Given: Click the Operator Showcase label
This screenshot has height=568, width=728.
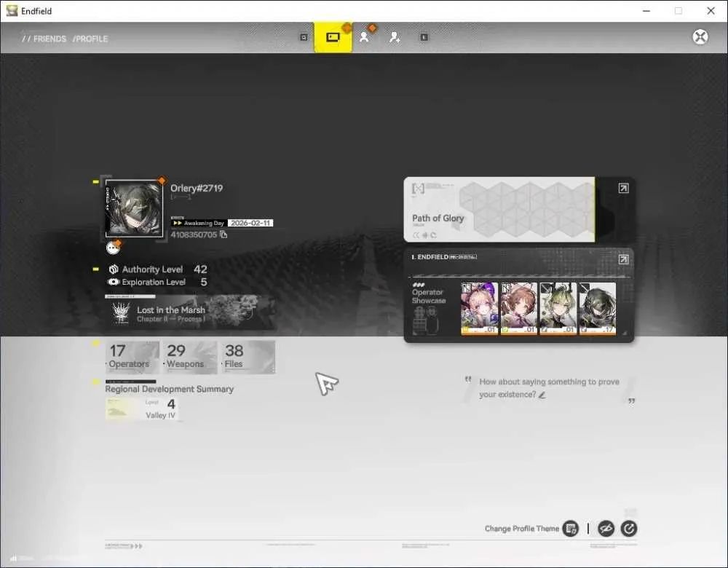Looking at the screenshot, I should click(x=429, y=296).
